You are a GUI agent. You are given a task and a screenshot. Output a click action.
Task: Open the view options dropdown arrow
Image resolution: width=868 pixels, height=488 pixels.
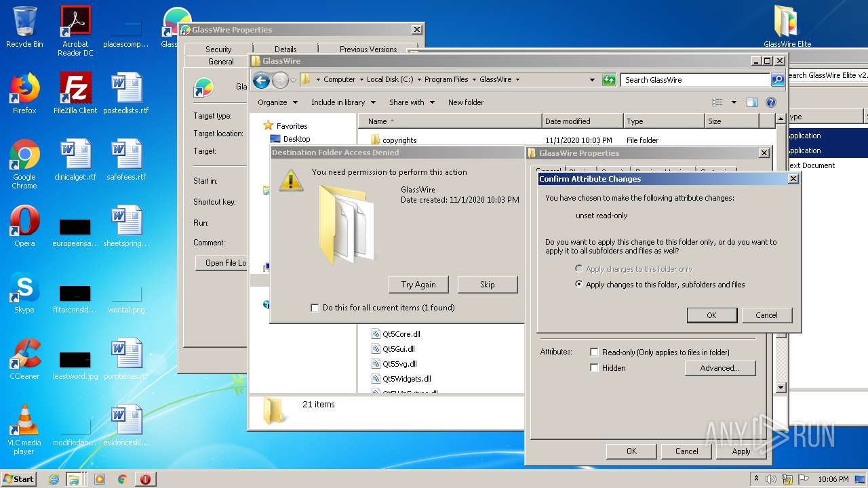(734, 102)
